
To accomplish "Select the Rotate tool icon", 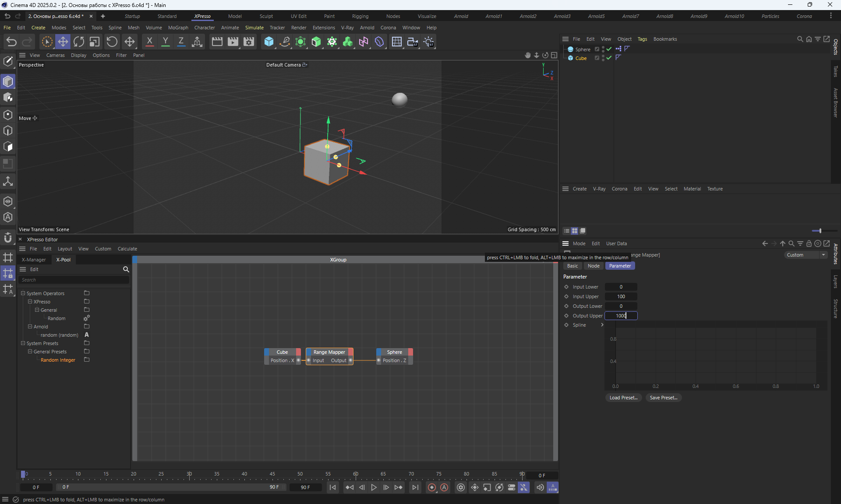I will (79, 42).
